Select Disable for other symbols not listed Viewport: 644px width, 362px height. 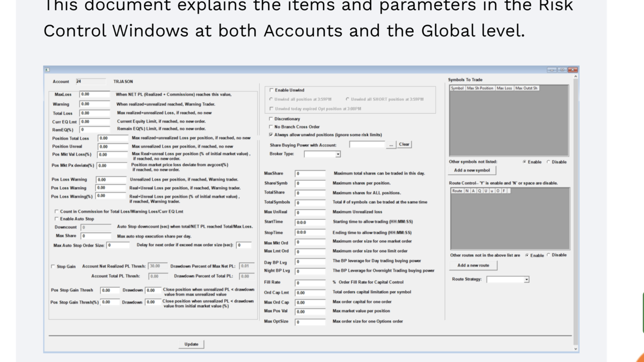(548, 162)
